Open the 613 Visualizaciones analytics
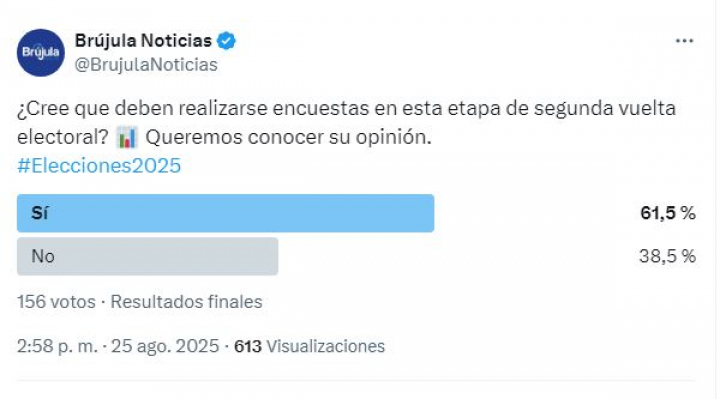 [309, 346]
